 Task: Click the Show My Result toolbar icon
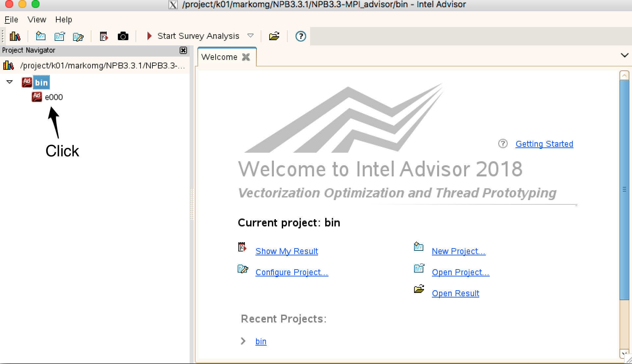tap(104, 36)
